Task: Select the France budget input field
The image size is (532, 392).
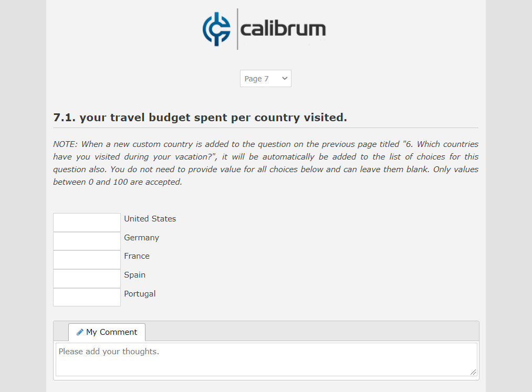Action: pyautogui.click(x=87, y=260)
